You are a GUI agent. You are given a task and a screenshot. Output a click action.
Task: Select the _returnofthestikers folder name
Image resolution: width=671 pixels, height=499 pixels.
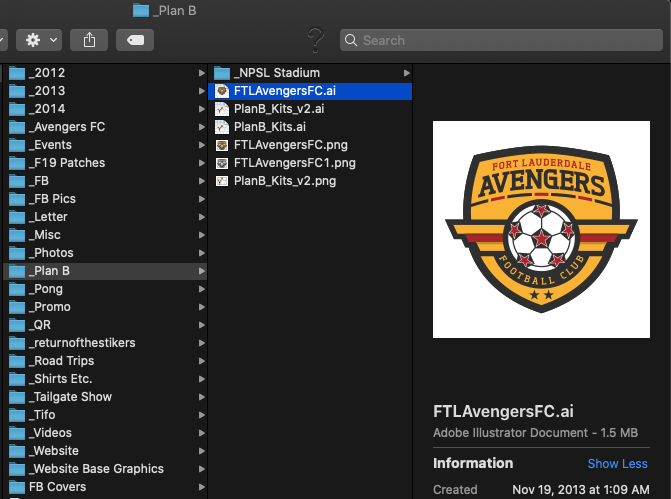click(x=82, y=343)
